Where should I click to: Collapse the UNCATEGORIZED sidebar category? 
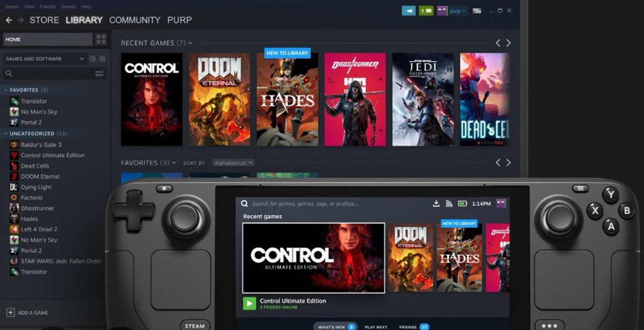tap(6, 133)
